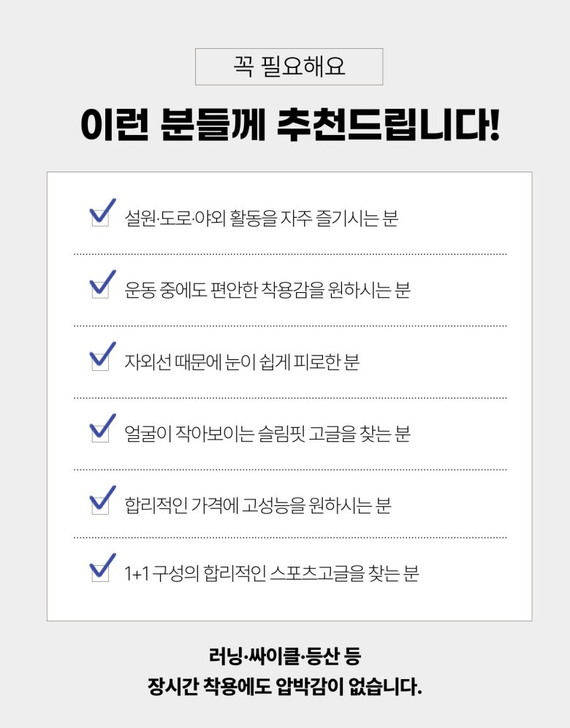
Task: Click the dotted divider above the 1+1 구성 line
Action: point(290,537)
